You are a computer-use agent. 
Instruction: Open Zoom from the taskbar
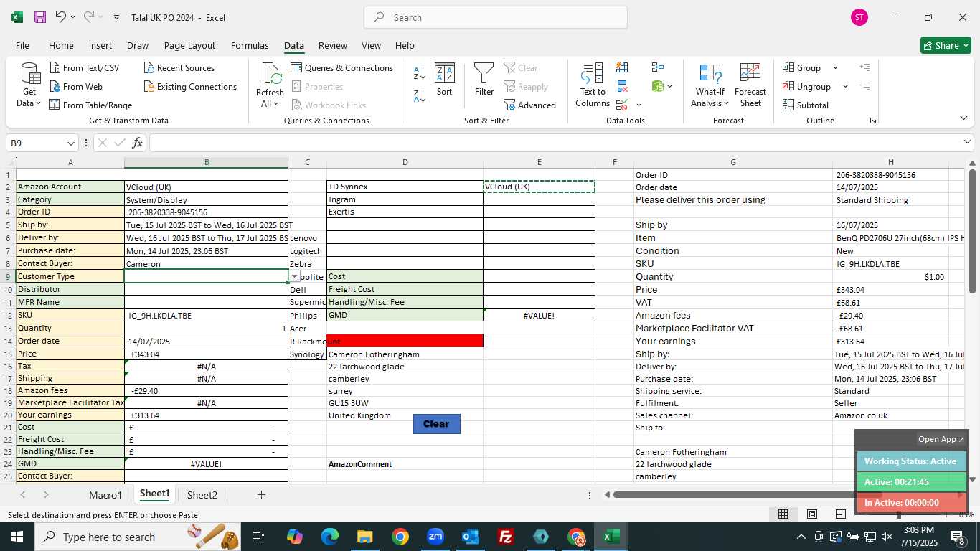pos(435,537)
